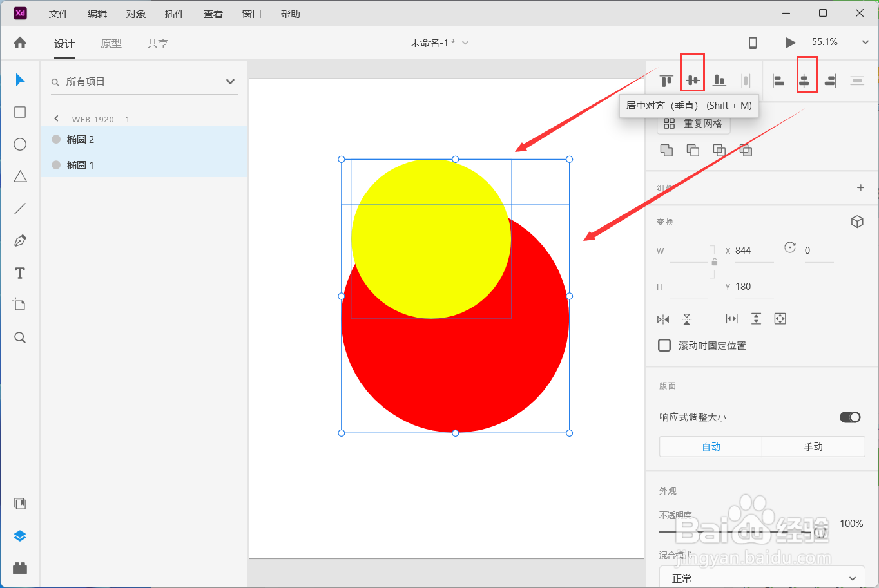Select the Zoom magnifier tool
This screenshot has width=879, height=588.
[x=20, y=337]
